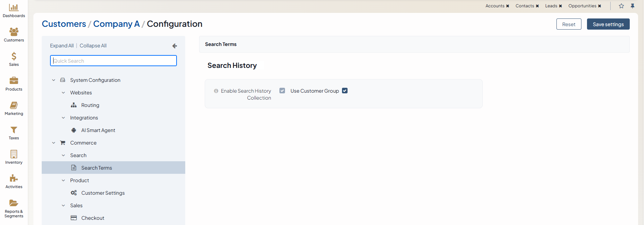644x225 pixels.
Task: Click the Use Customer Group label
Action: [315, 91]
